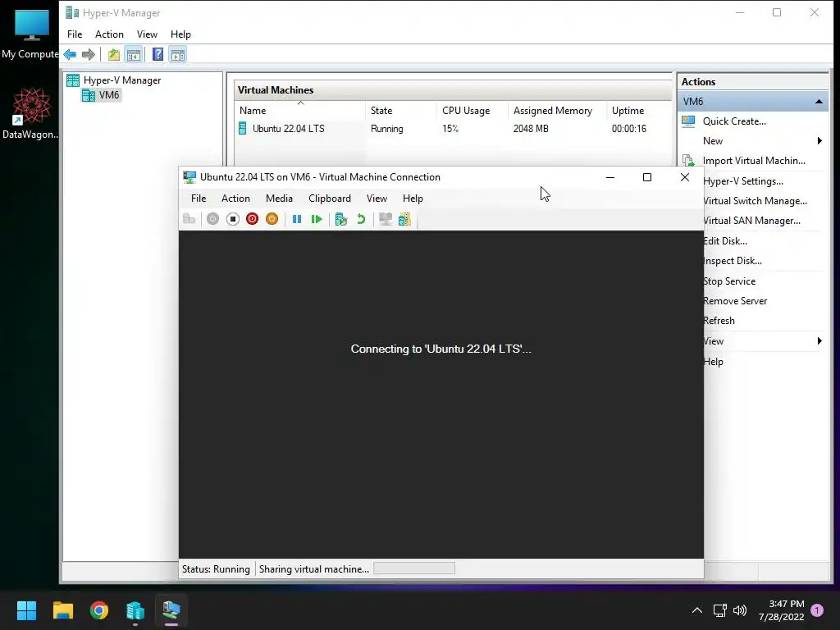Open View menu in VM Connection window
Image resolution: width=840 pixels, height=630 pixels.
click(x=377, y=199)
